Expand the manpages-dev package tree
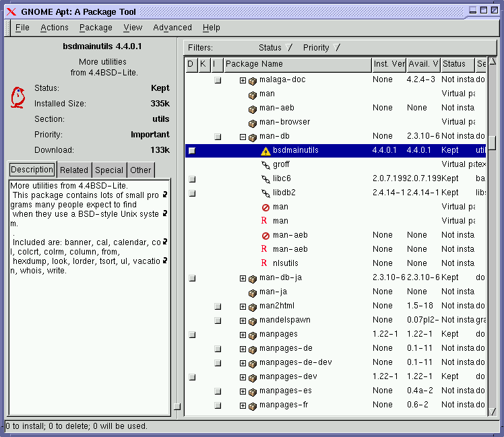Image resolution: width=504 pixels, height=437 pixels. pyautogui.click(x=243, y=377)
